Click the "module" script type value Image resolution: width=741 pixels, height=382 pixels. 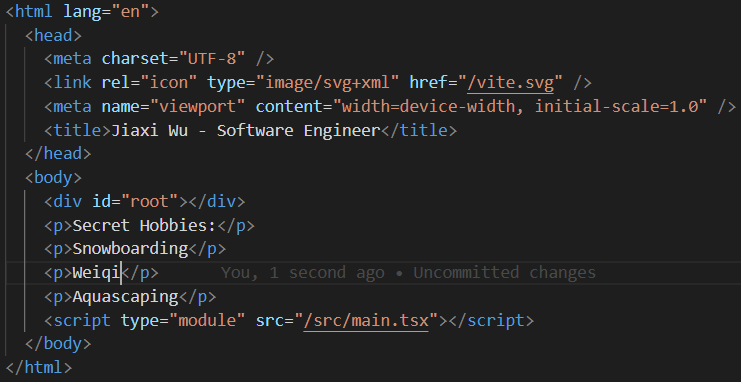coord(207,321)
